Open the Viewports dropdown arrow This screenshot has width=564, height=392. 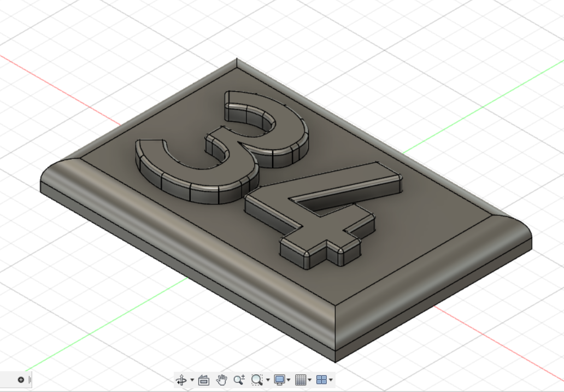tap(331, 379)
